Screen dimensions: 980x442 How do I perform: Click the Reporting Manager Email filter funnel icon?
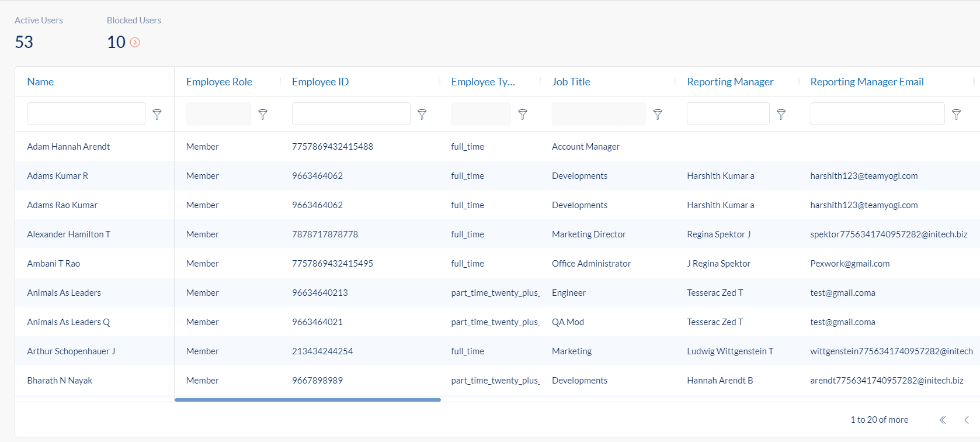(x=956, y=115)
